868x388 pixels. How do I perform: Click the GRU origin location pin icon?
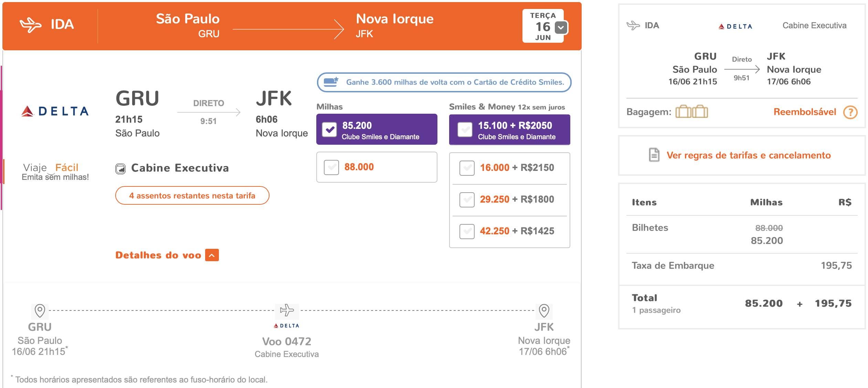(40, 311)
